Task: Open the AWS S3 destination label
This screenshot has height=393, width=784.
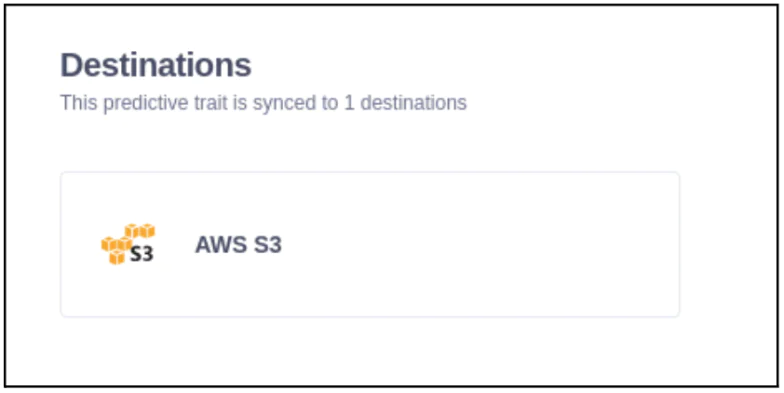Action: 238,244
